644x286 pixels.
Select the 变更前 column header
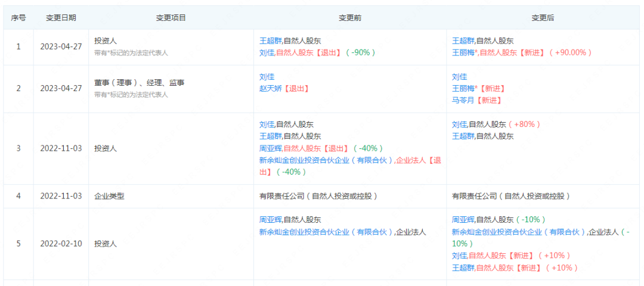tap(349, 18)
